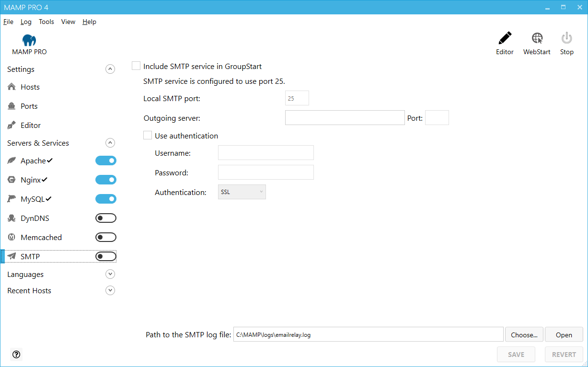This screenshot has width=588, height=367.
Task: Click the Nginx hexagon icon
Action: click(12, 180)
